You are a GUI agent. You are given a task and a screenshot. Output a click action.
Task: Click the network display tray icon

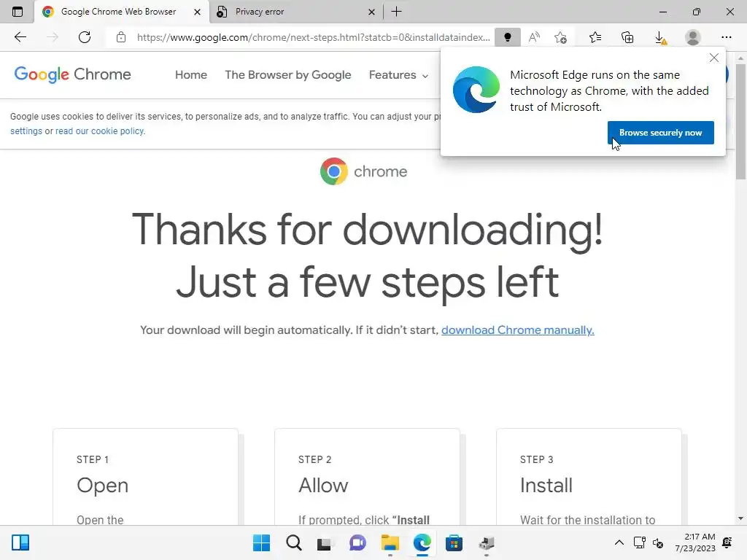639,542
